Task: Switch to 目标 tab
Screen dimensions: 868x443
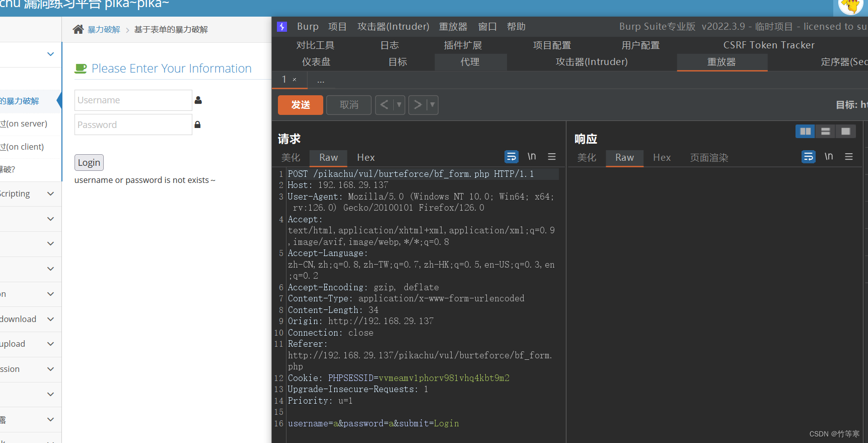Action: pyautogui.click(x=398, y=62)
